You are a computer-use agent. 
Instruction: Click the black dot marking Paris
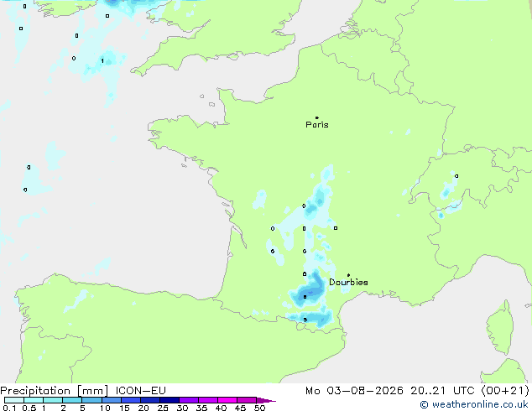click(x=317, y=117)
